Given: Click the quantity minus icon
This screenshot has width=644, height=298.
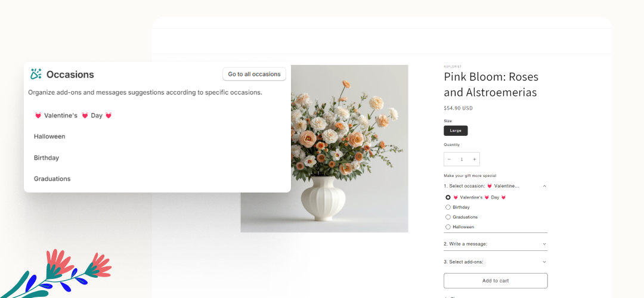Looking at the screenshot, I should pyautogui.click(x=449, y=159).
